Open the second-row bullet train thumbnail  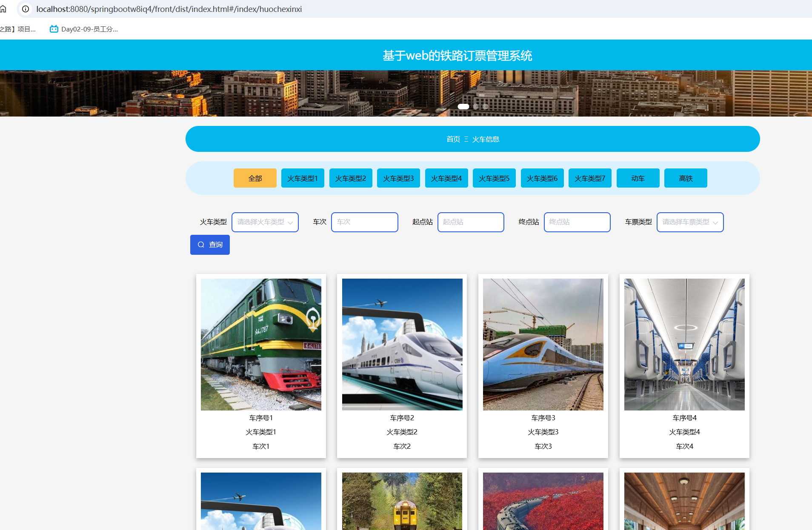[261, 501]
